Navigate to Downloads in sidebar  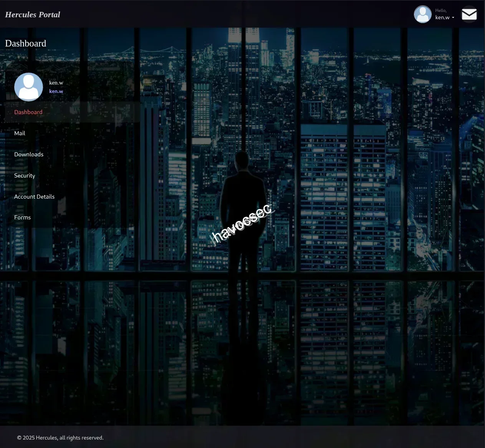[x=29, y=154]
